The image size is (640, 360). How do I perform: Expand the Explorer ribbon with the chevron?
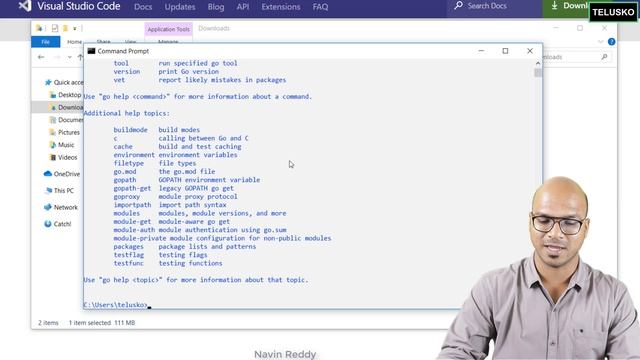point(600,42)
